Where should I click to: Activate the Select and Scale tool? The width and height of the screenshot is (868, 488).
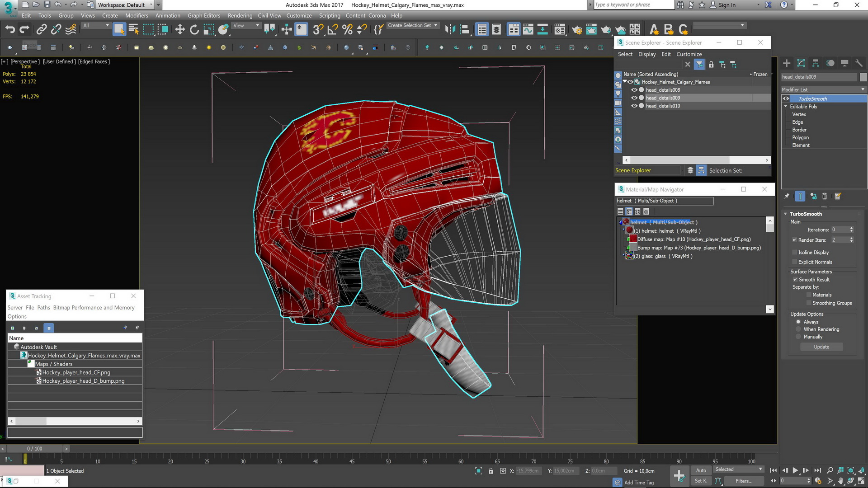[209, 30]
